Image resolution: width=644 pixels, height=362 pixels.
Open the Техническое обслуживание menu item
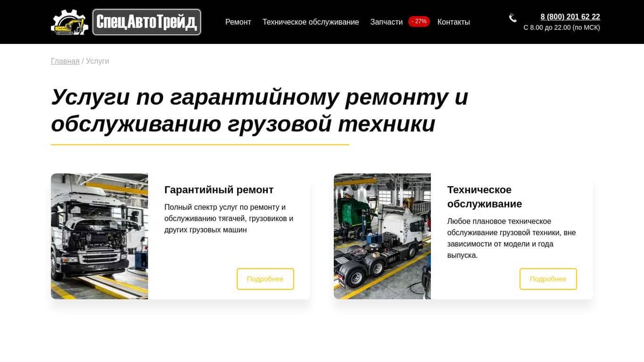coord(310,22)
